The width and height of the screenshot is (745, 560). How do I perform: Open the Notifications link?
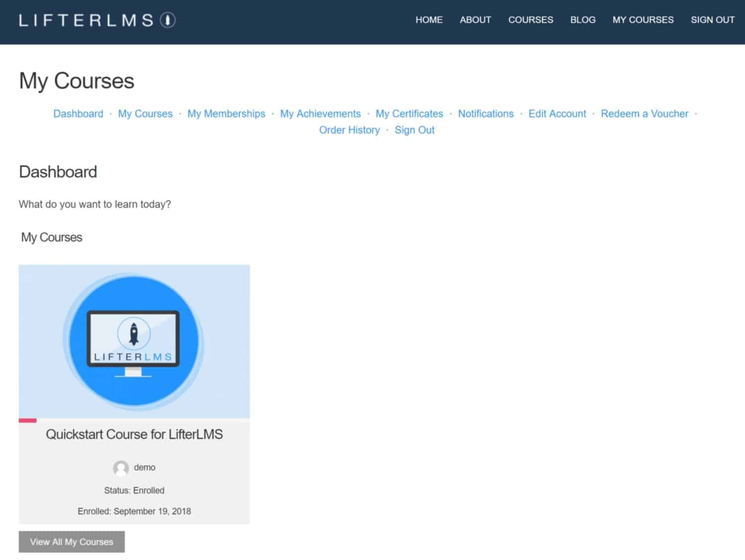(486, 114)
